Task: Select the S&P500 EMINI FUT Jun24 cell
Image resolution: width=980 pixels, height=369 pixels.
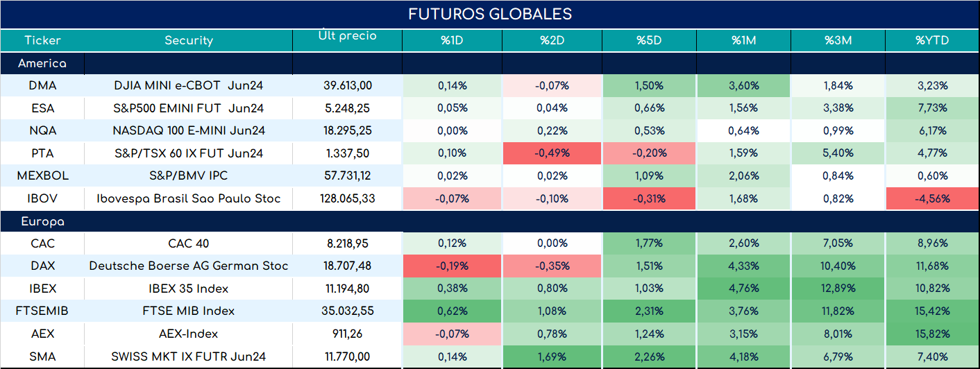Action: pos(188,108)
